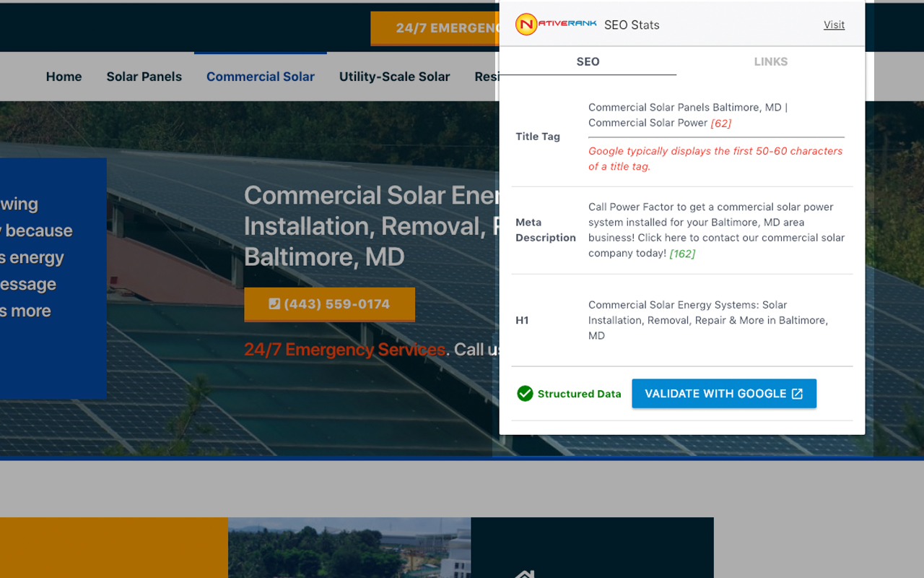Click the red Google 50-60 characters warning

click(715, 158)
